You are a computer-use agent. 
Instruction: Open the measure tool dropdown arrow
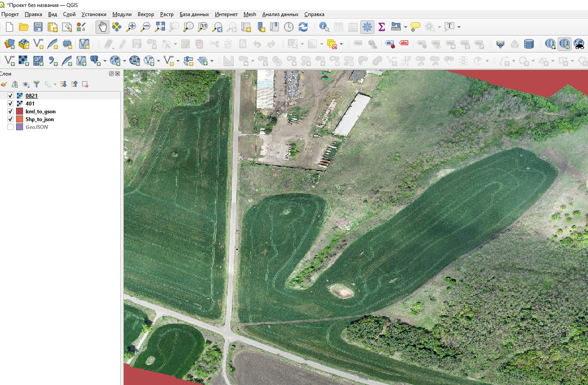406,27
